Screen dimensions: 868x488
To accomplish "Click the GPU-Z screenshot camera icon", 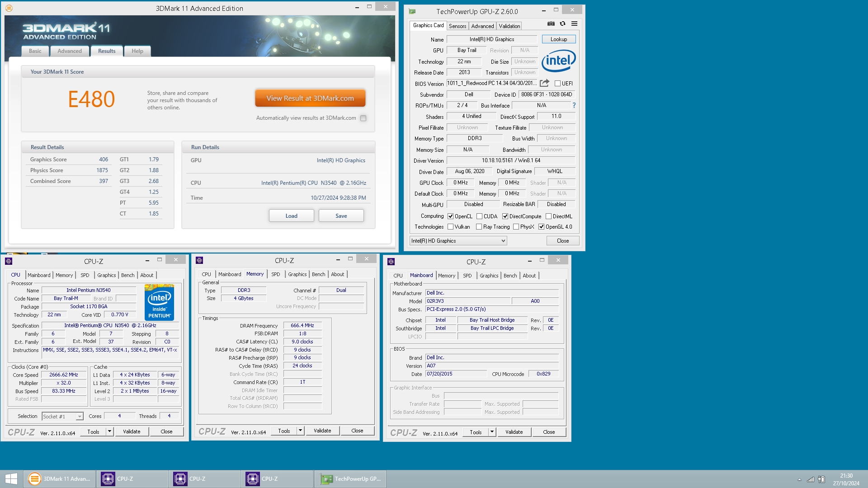I will 551,24.
